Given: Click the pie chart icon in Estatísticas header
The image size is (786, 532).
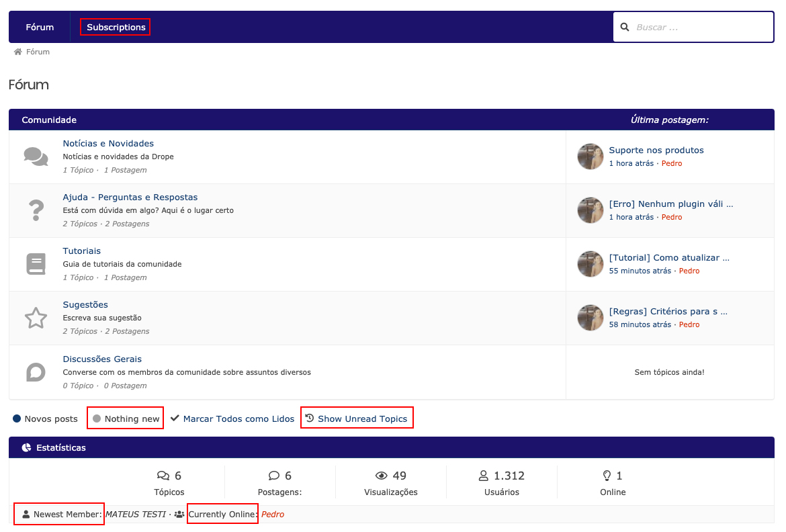Looking at the screenshot, I should 26,447.
